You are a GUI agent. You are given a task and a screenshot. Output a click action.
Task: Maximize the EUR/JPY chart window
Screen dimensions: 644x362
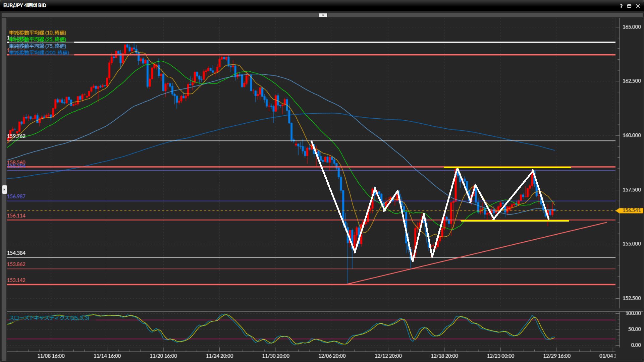point(629,6)
